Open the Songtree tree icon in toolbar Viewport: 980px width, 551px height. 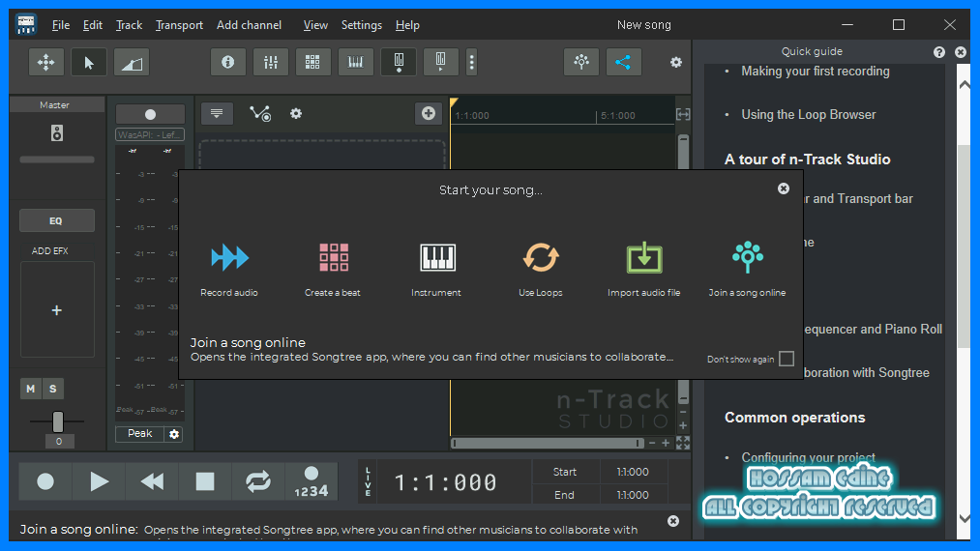(x=581, y=62)
